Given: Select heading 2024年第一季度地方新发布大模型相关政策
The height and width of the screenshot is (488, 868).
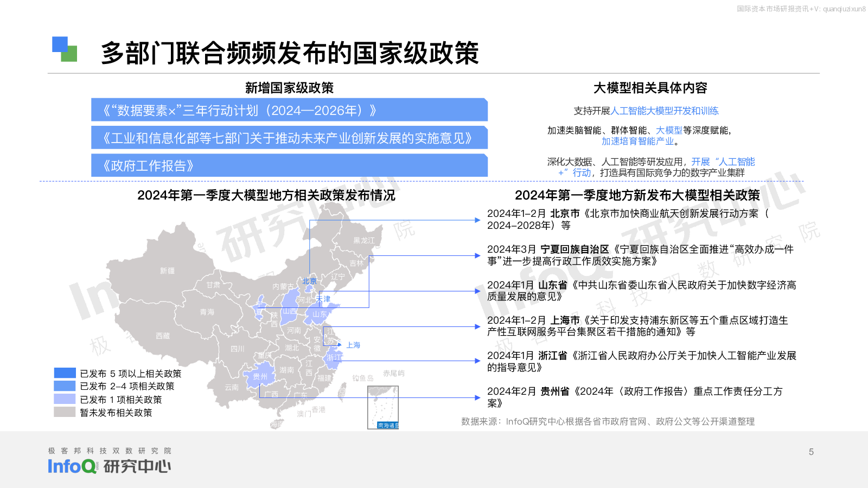Looking at the screenshot, I should (x=637, y=195).
